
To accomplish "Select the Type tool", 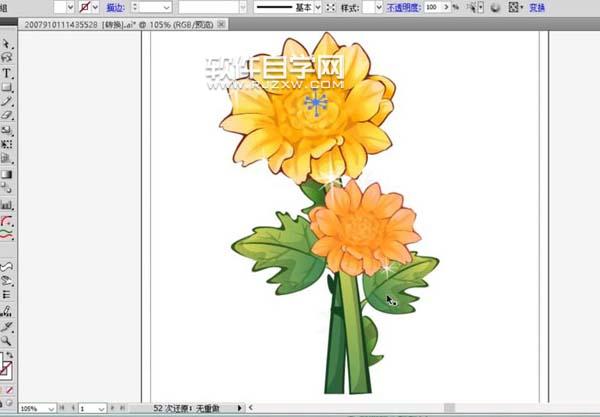I will [6, 73].
